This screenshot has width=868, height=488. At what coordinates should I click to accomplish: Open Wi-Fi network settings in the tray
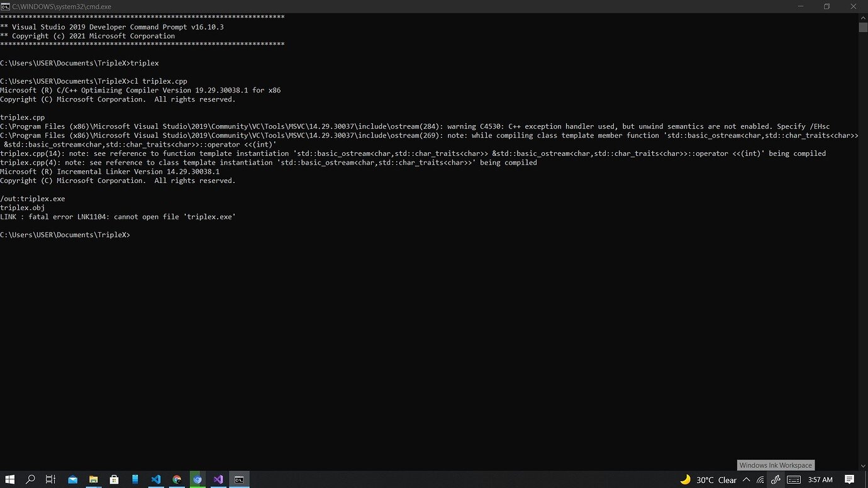pos(760,480)
